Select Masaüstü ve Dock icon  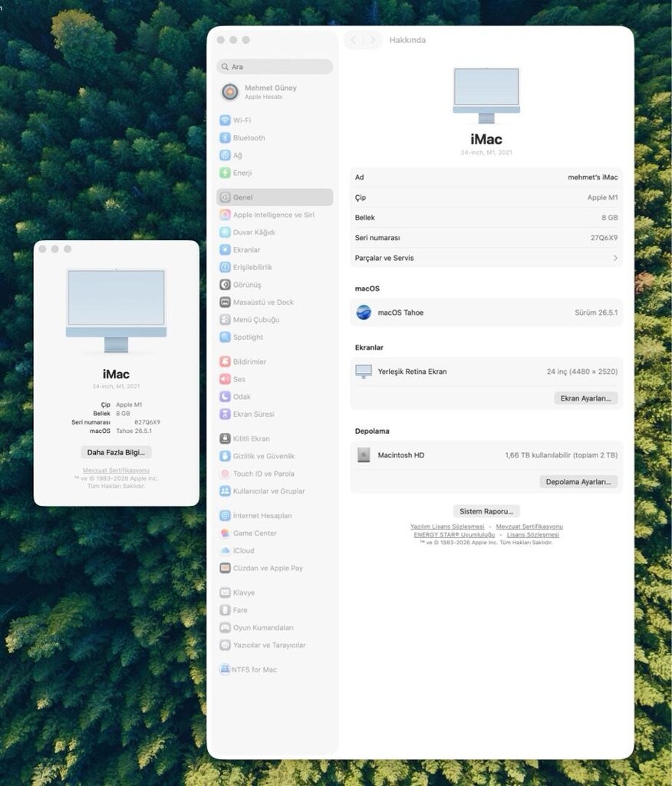click(225, 302)
